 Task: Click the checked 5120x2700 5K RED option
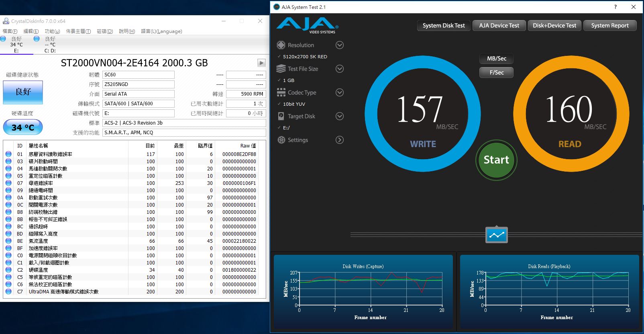pyautogui.click(x=302, y=57)
